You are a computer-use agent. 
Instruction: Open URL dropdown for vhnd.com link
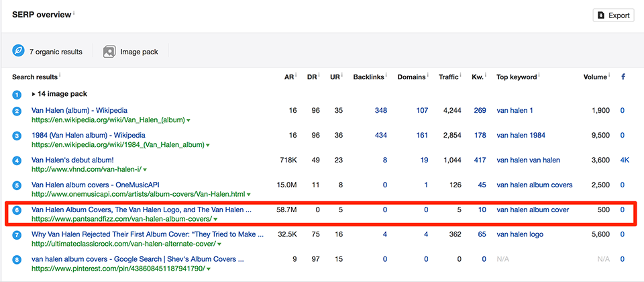pos(145,170)
